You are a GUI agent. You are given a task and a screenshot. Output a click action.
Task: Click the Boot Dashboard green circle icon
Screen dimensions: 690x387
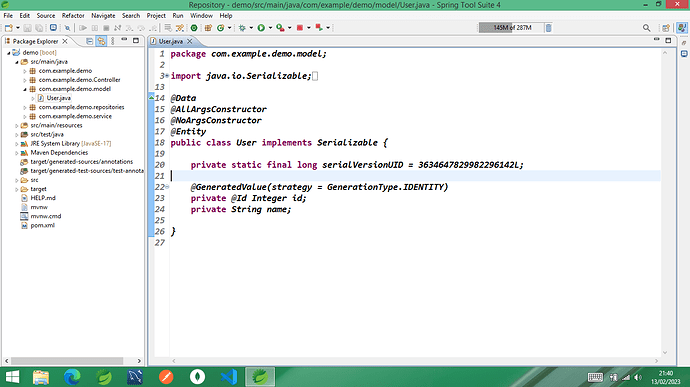pyautogui.click(x=194, y=28)
